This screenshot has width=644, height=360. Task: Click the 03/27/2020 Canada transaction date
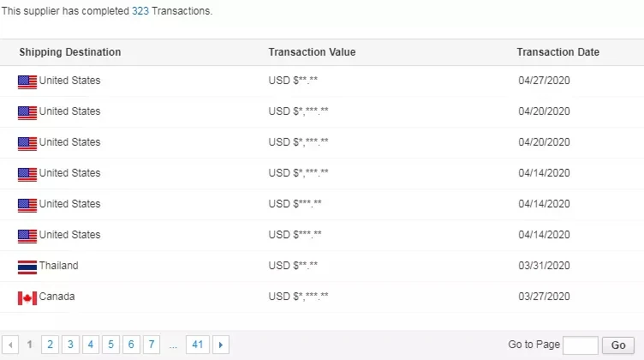pos(544,297)
